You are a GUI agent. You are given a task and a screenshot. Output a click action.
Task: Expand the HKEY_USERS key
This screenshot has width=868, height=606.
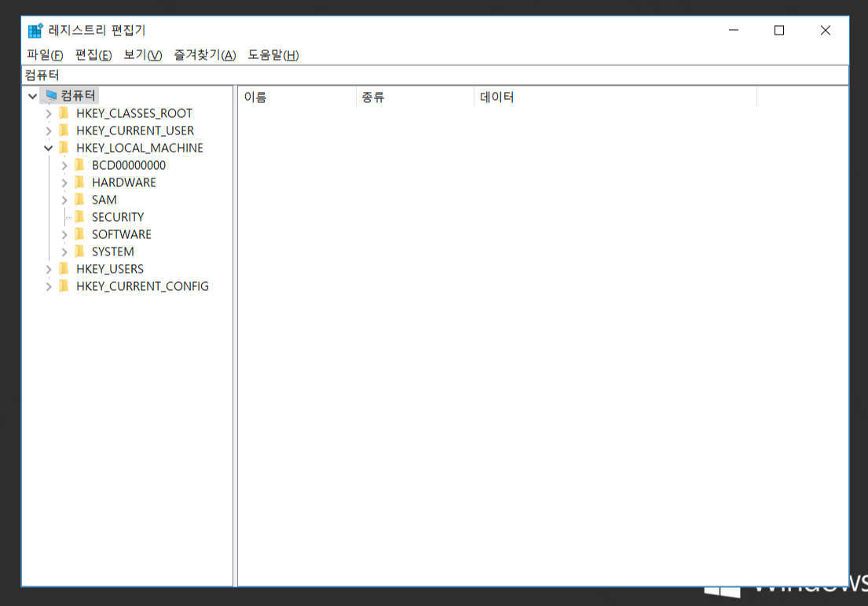click(x=49, y=269)
